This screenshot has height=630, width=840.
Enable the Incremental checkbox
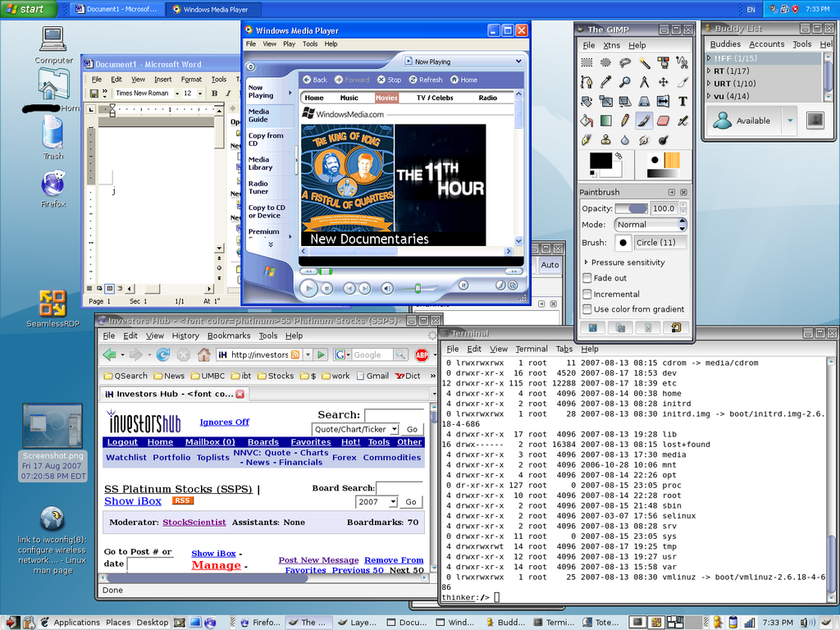click(x=587, y=294)
